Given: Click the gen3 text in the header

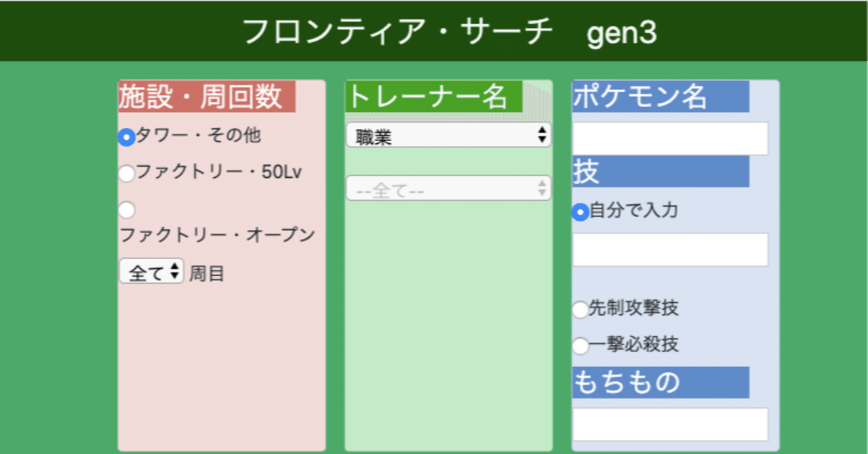Looking at the screenshot, I should click(622, 33).
